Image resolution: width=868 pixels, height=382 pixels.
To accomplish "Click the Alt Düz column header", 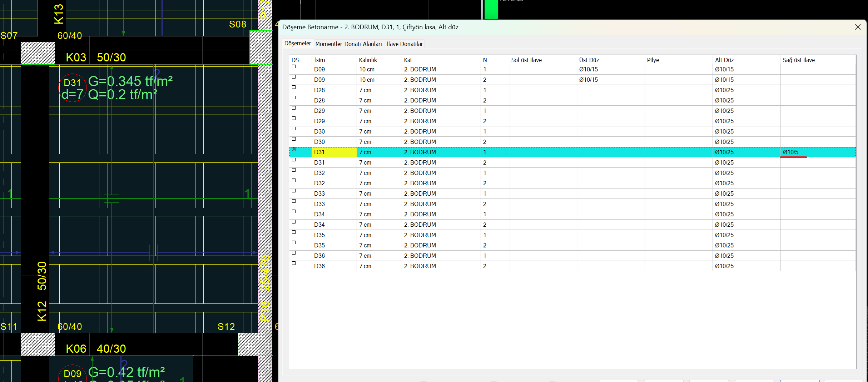I will (724, 60).
